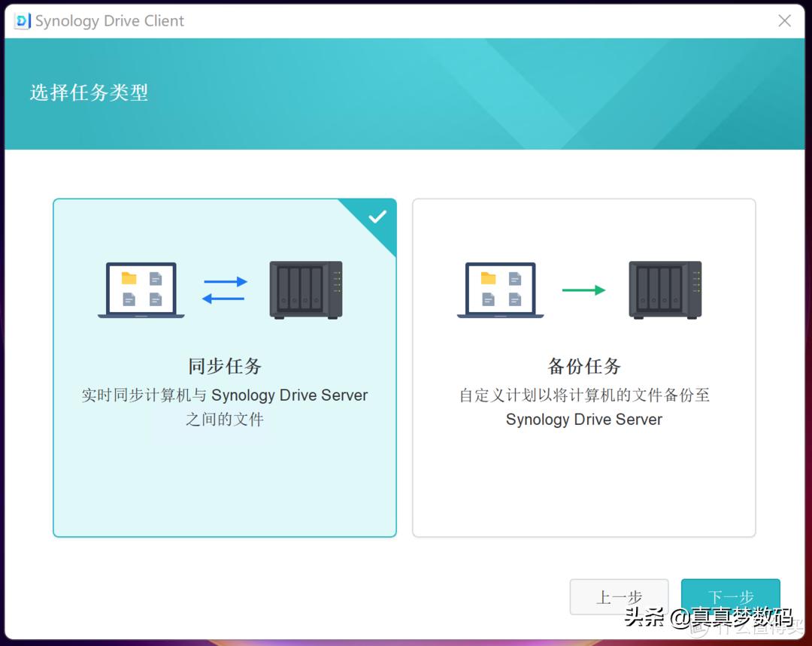Screen dimensions: 812x646
Task: Click the NAS device illustration in the sync task card
Action: pos(304,291)
